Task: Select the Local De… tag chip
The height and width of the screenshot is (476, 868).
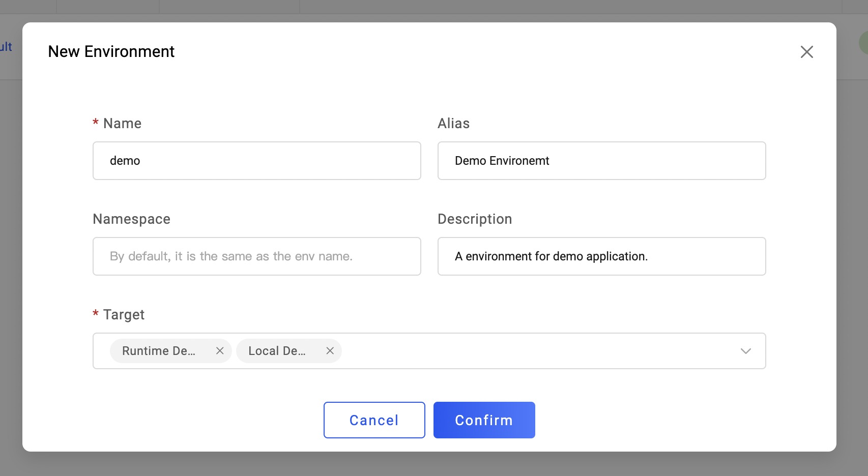Action: click(277, 351)
